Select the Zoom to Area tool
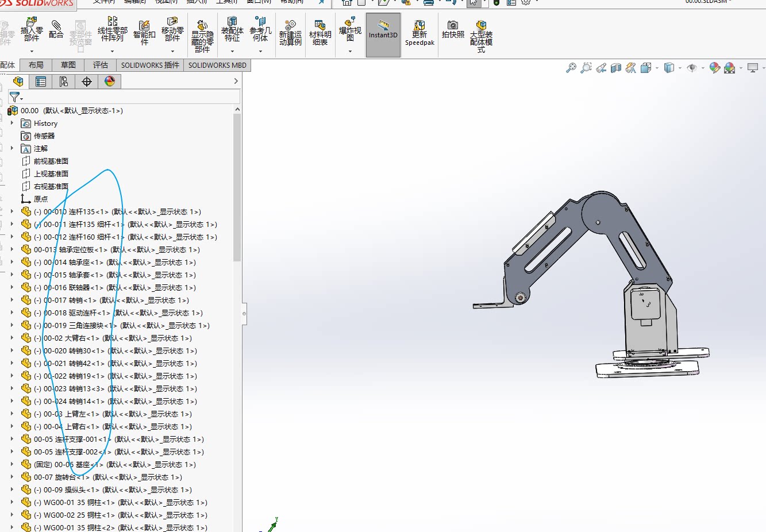This screenshot has height=532, width=766. (586, 68)
